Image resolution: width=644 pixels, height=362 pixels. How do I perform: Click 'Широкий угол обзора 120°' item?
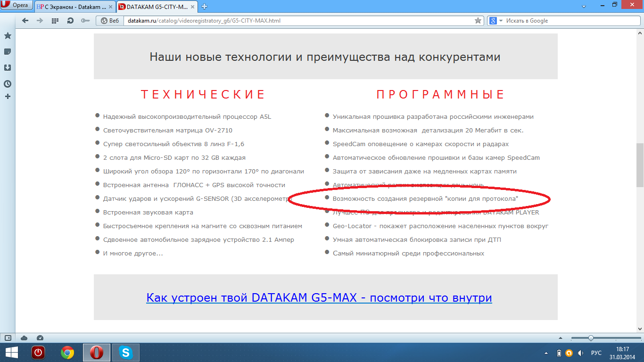(x=204, y=171)
